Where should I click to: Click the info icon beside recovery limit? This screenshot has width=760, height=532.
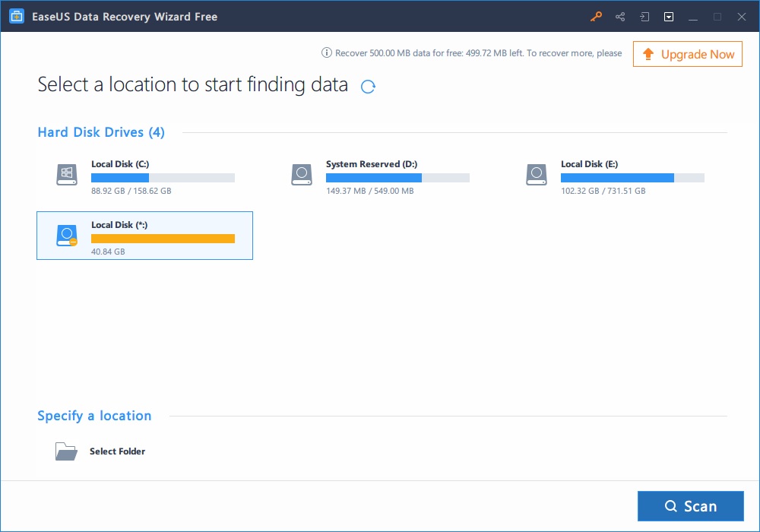click(x=327, y=52)
